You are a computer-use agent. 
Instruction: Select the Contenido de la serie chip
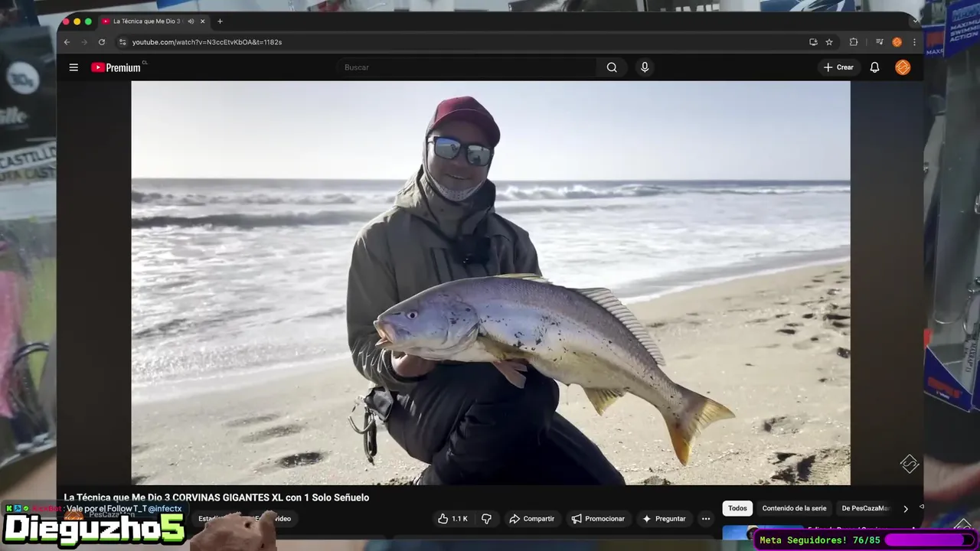click(x=794, y=508)
